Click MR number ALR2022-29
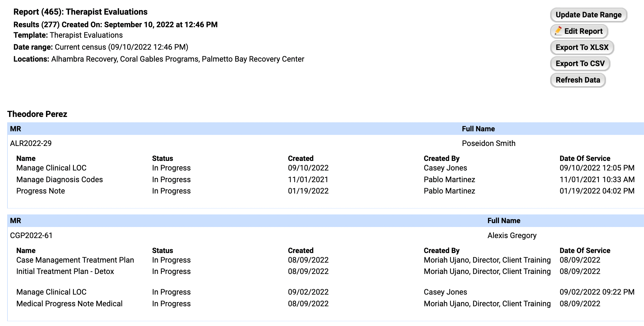The height and width of the screenshot is (326, 644). pyautogui.click(x=31, y=143)
